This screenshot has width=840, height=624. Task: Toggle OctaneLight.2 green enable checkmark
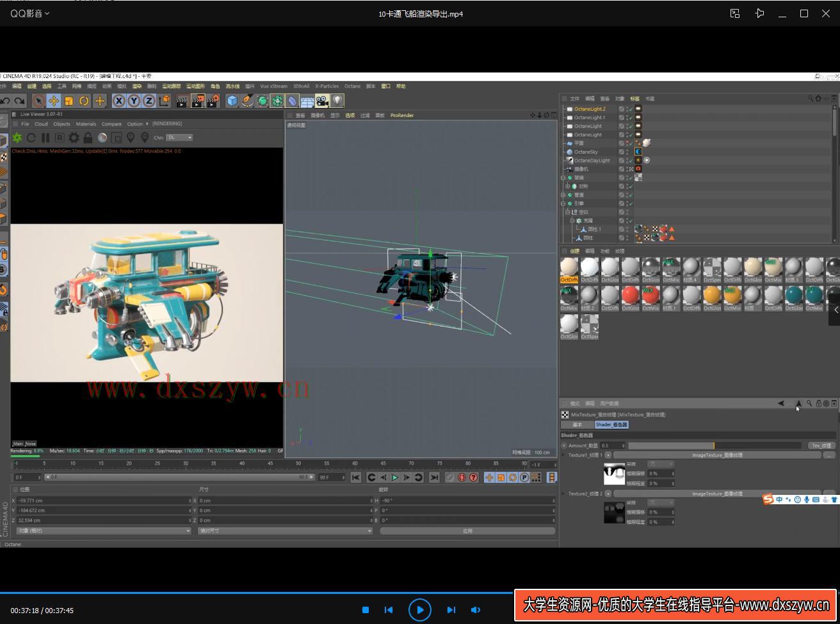(x=630, y=109)
